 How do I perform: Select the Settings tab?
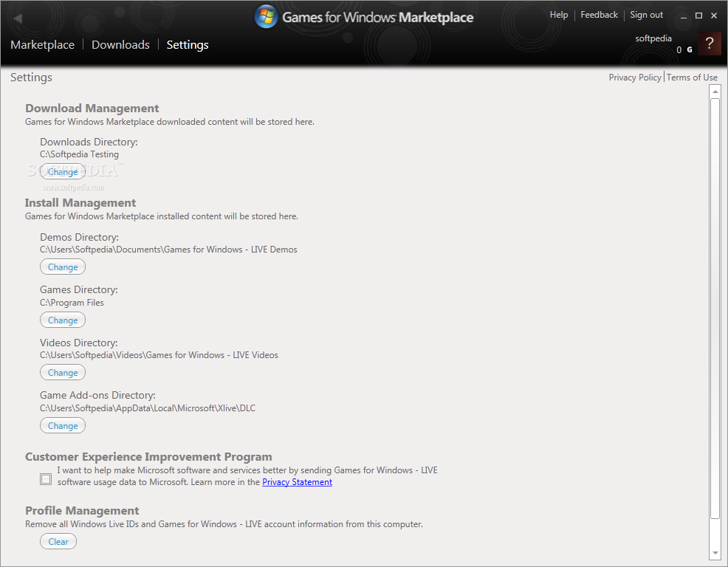pyautogui.click(x=188, y=45)
